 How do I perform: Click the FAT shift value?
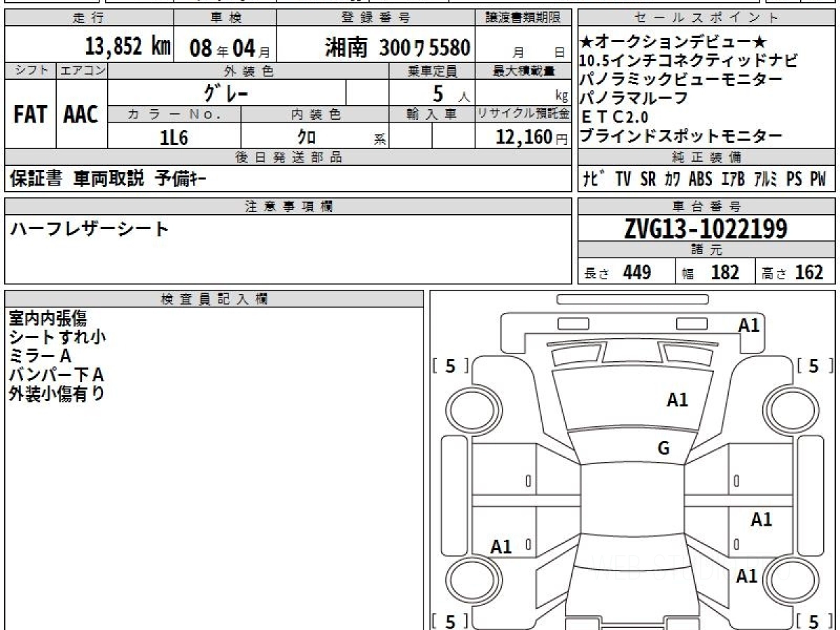pos(30,115)
